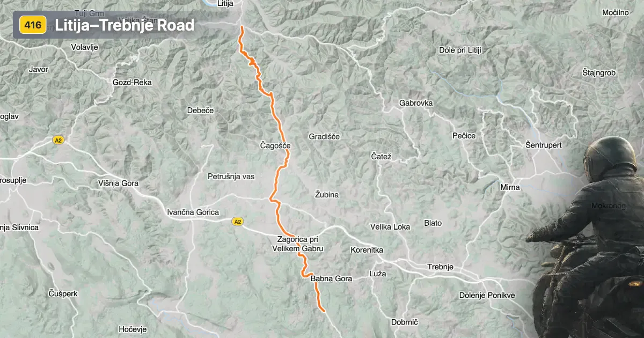
Task: Click the Dolenje Ponikve label
Action: (x=487, y=296)
